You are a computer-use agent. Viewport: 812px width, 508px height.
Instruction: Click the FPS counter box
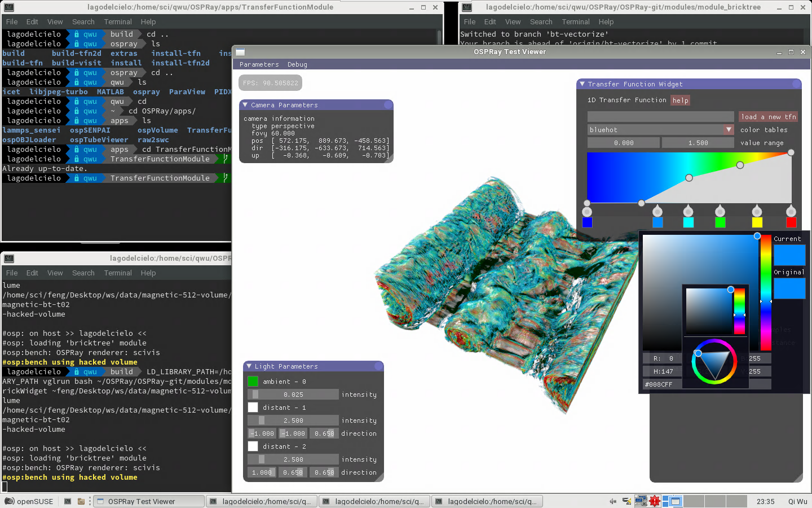pos(271,83)
